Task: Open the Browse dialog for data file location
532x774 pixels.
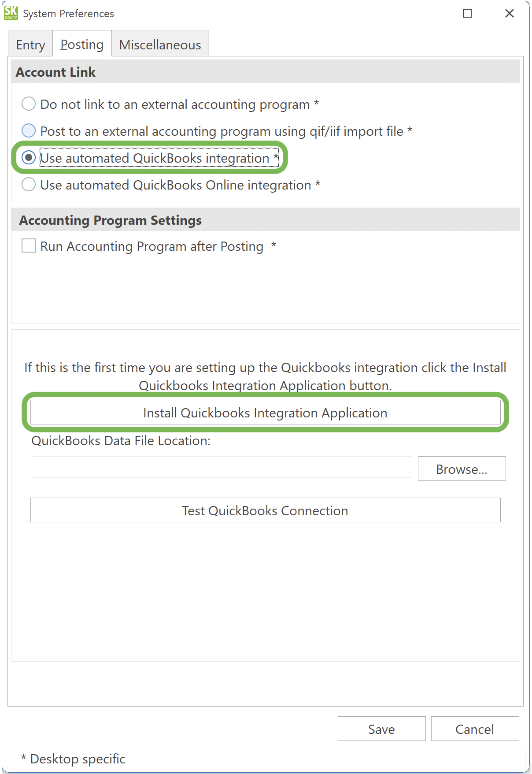Action: [x=462, y=469]
